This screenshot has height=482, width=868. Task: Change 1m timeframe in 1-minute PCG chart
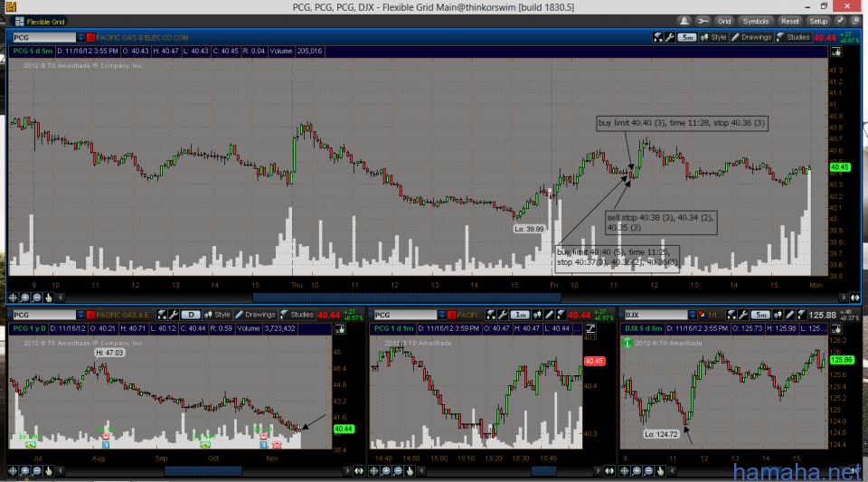pos(519,315)
